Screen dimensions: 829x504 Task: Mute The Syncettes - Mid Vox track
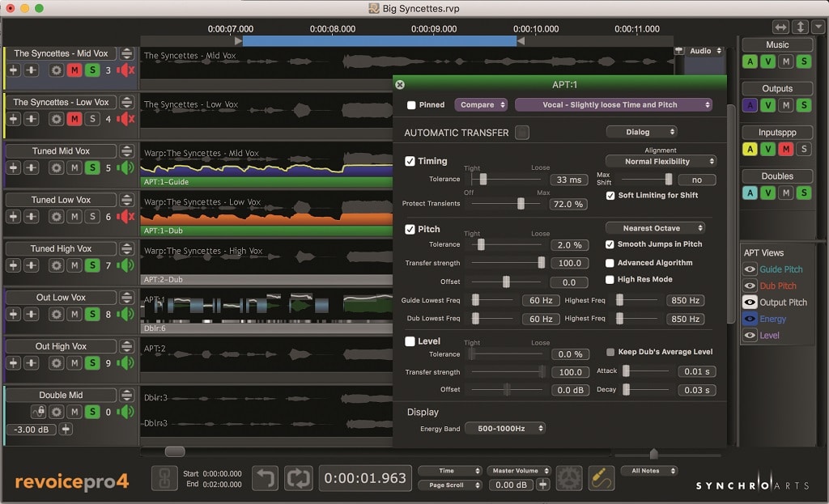click(x=74, y=70)
